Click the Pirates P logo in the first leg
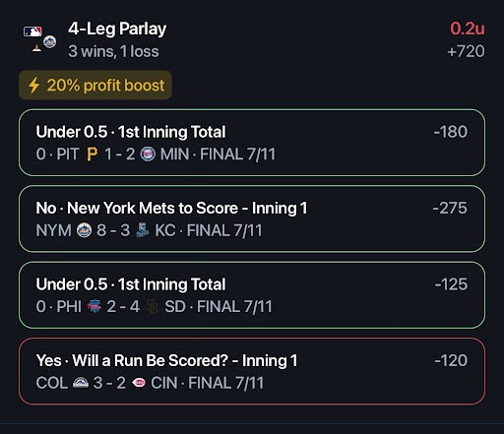 tap(93, 155)
